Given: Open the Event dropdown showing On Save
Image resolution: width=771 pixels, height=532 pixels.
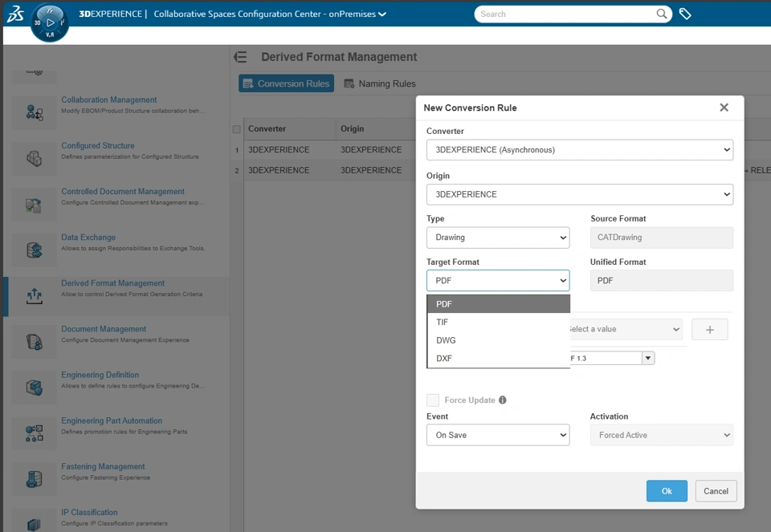Looking at the screenshot, I should pos(498,435).
